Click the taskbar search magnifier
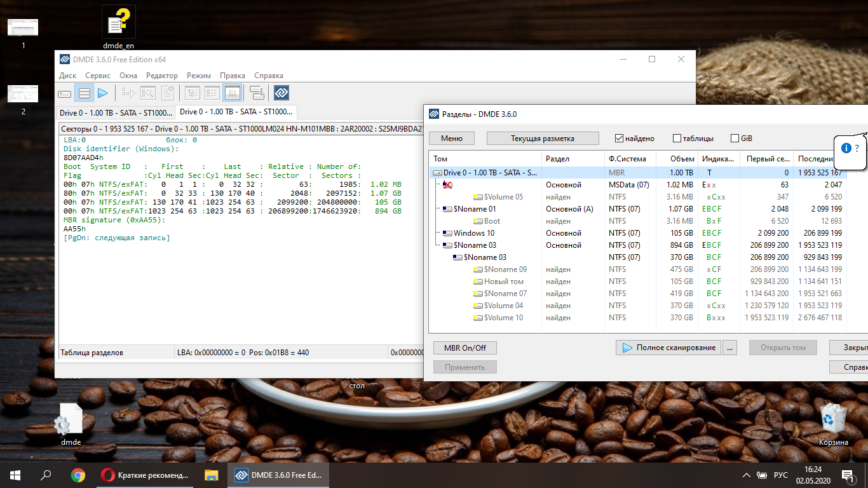 (46, 475)
